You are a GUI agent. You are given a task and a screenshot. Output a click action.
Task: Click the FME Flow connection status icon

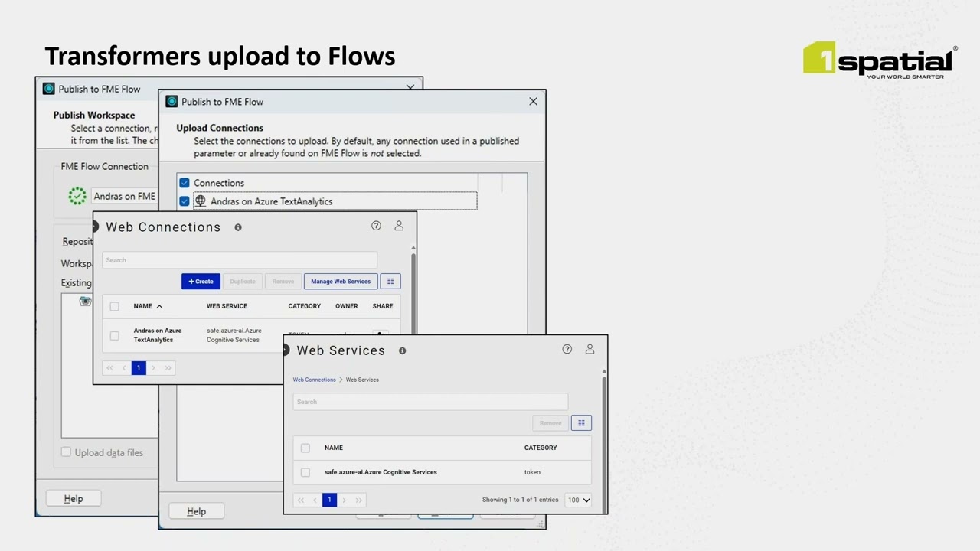(x=77, y=196)
